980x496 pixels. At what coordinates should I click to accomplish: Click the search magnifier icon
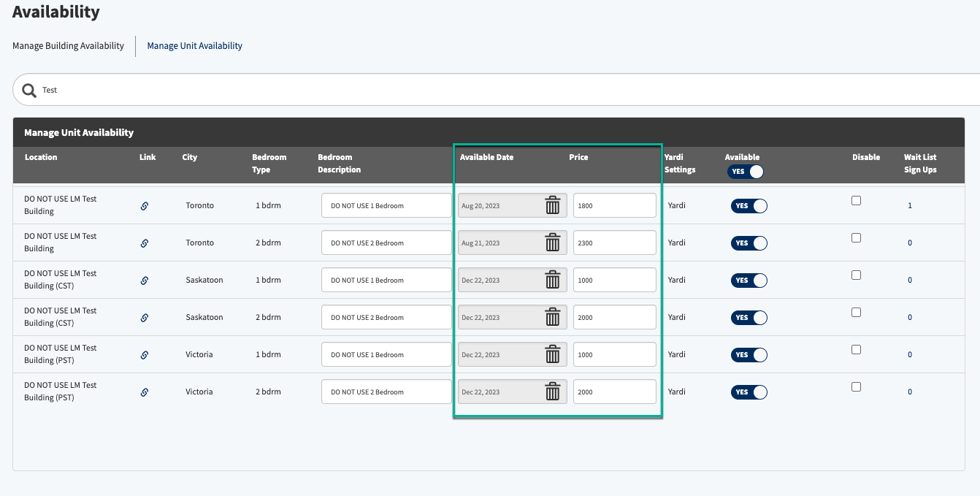tap(29, 90)
